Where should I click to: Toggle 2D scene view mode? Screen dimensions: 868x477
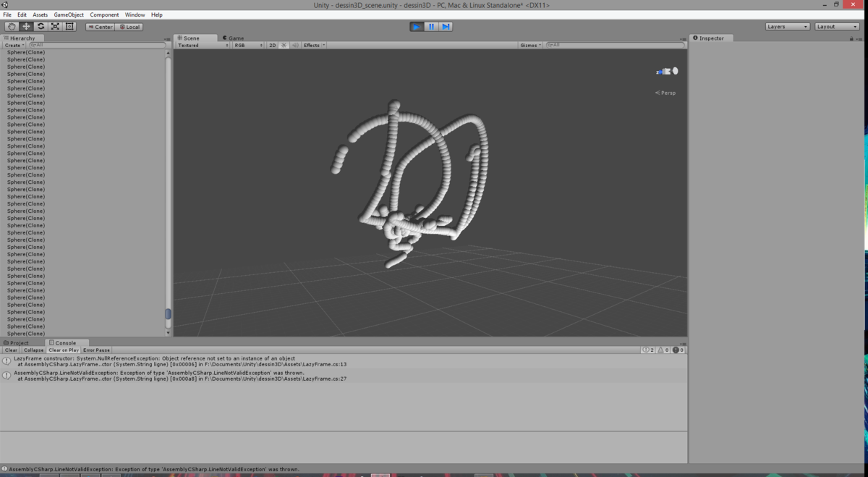tap(273, 45)
